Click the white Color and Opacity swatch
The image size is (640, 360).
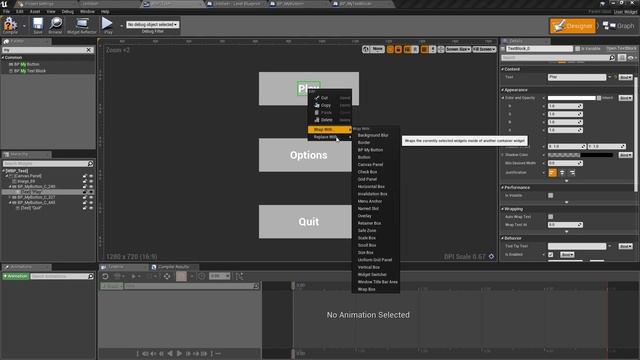[x=571, y=98]
